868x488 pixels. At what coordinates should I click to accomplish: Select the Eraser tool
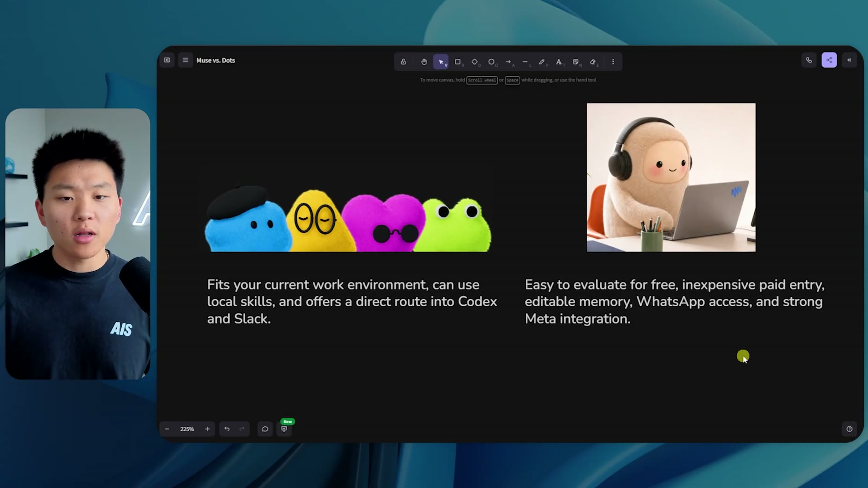[x=593, y=62]
